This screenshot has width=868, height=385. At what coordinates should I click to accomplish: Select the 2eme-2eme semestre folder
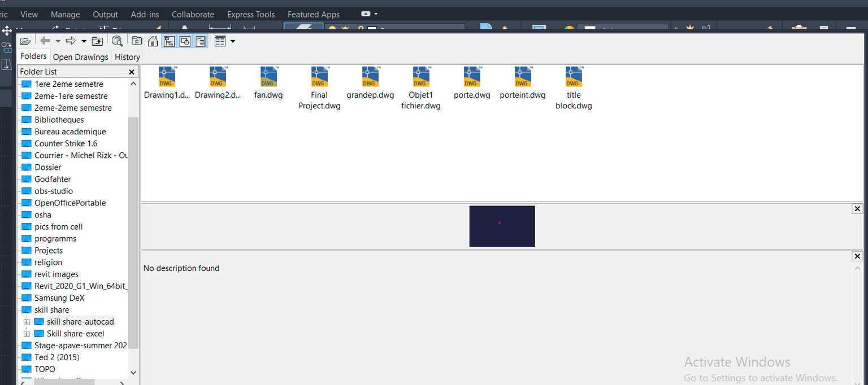(x=73, y=108)
